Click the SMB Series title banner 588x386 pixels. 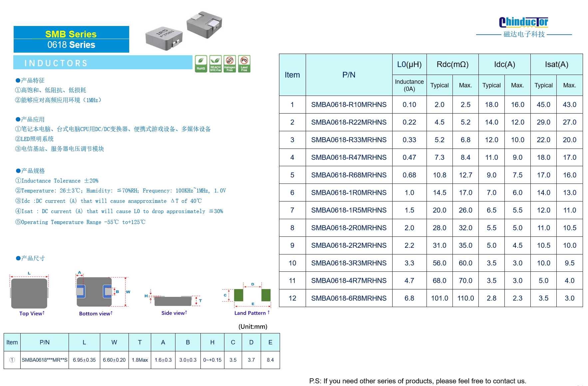tap(71, 34)
